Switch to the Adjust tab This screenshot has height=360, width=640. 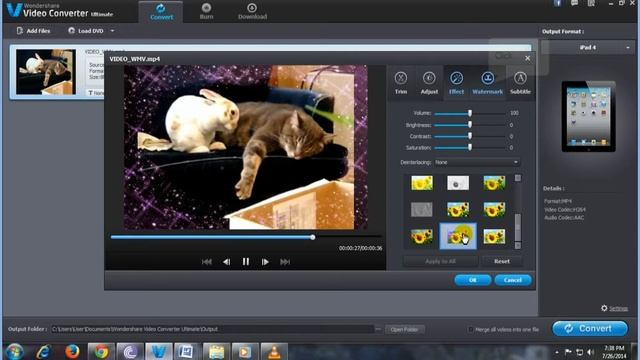[x=429, y=83]
